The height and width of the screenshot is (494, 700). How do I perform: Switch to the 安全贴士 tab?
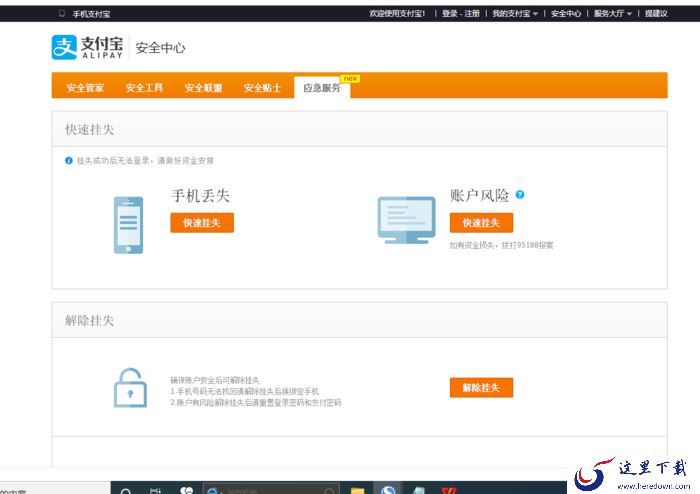point(262,87)
